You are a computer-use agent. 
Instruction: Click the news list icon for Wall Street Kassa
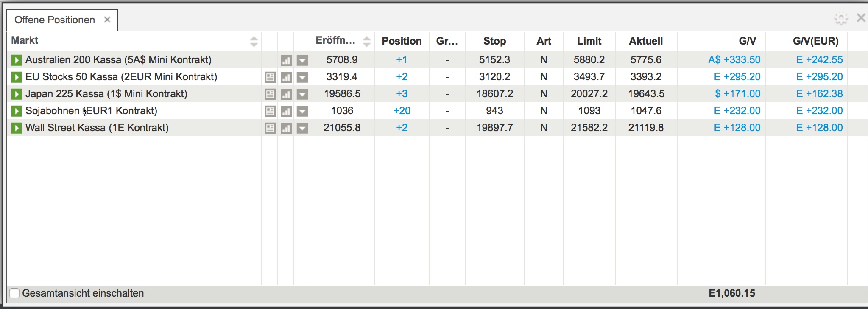pos(270,128)
